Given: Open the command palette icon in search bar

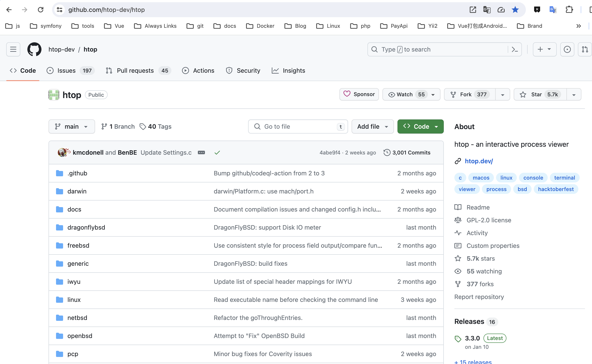Looking at the screenshot, I should point(515,49).
